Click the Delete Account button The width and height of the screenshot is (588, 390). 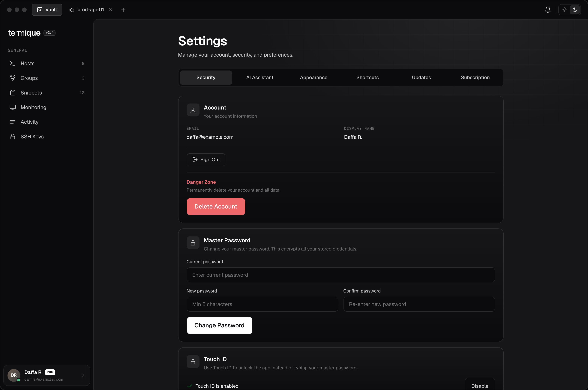216,207
